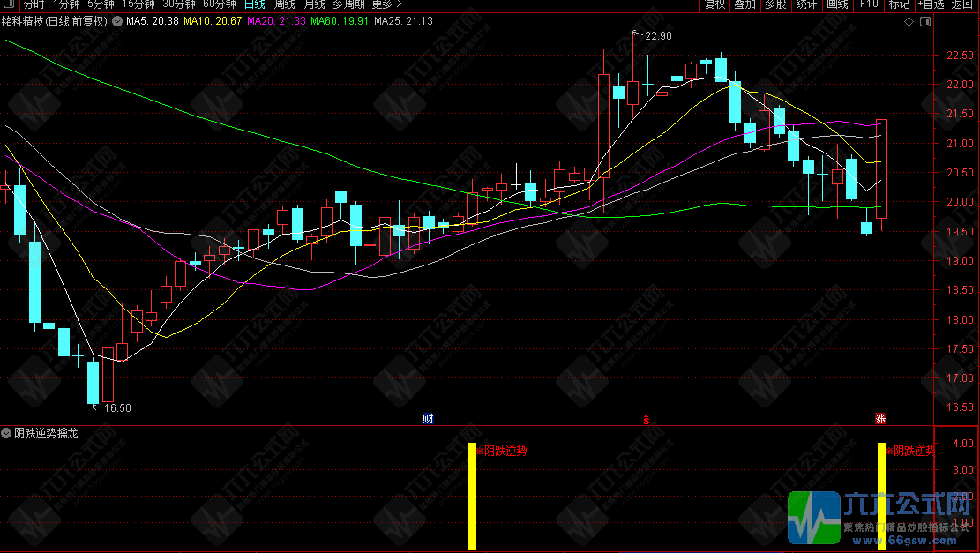
Task: Open the 多股 multi-stock view
Action: point(775,4)
